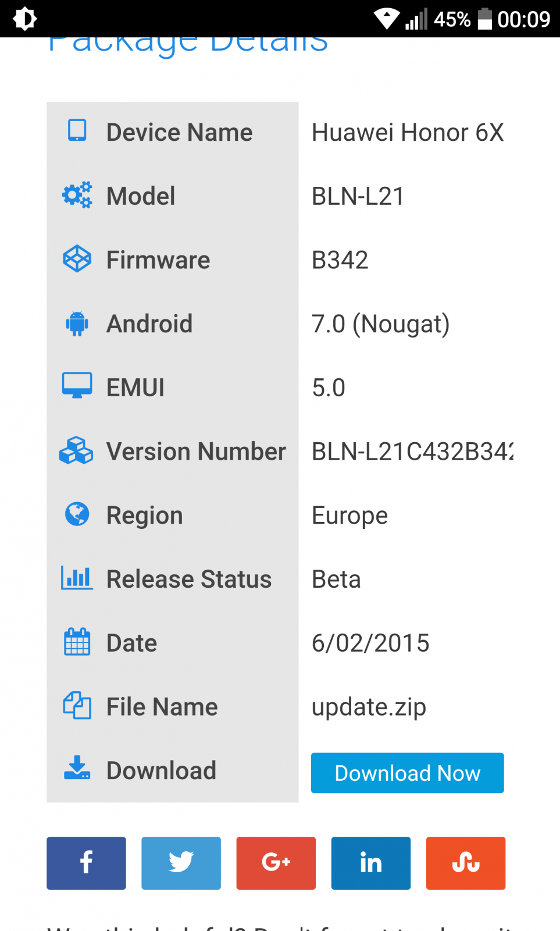Screen dimensions: 560x931
Task: Tap the Version Number cubes icon
Action: (x=76, y=450)
